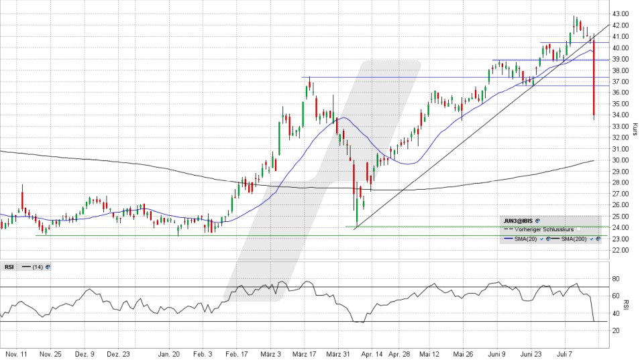Click the Dez. 23 date label
The height and width of the screenshot is (362, 644).
click(x=118, y=354)
